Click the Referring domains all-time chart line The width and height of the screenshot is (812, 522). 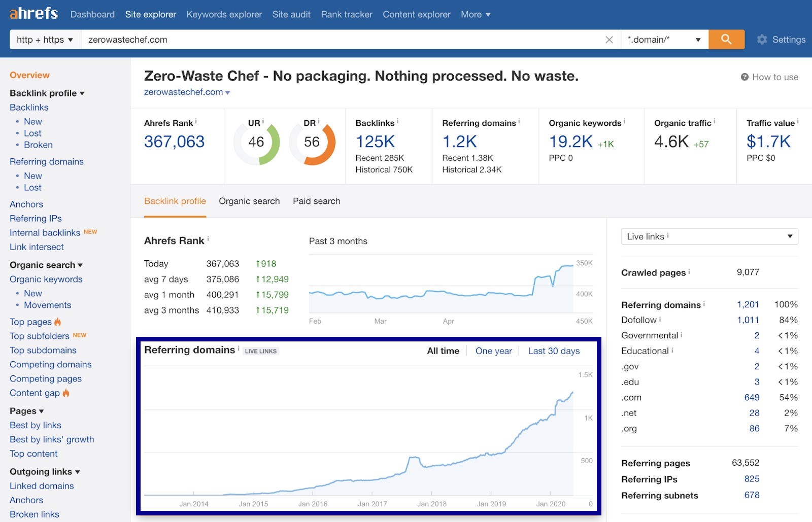359,443
